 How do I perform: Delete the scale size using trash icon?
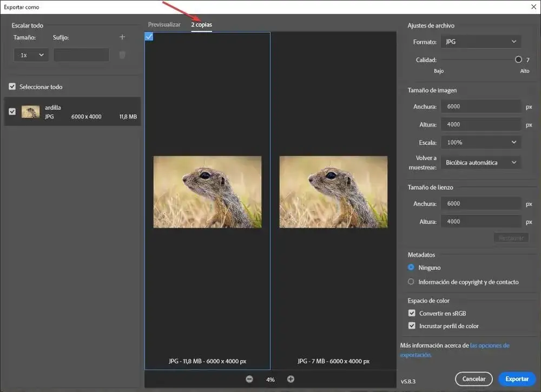tap(122, 55)
